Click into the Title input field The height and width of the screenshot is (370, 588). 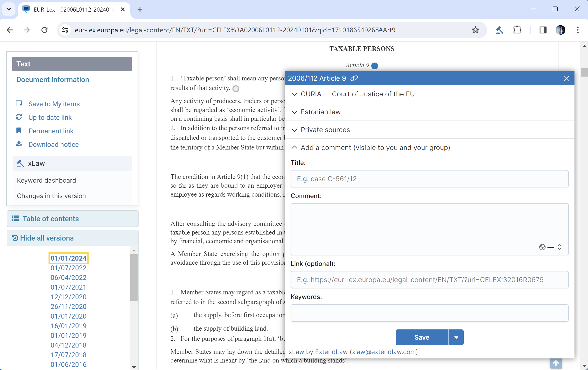click(x=429, y=179)
